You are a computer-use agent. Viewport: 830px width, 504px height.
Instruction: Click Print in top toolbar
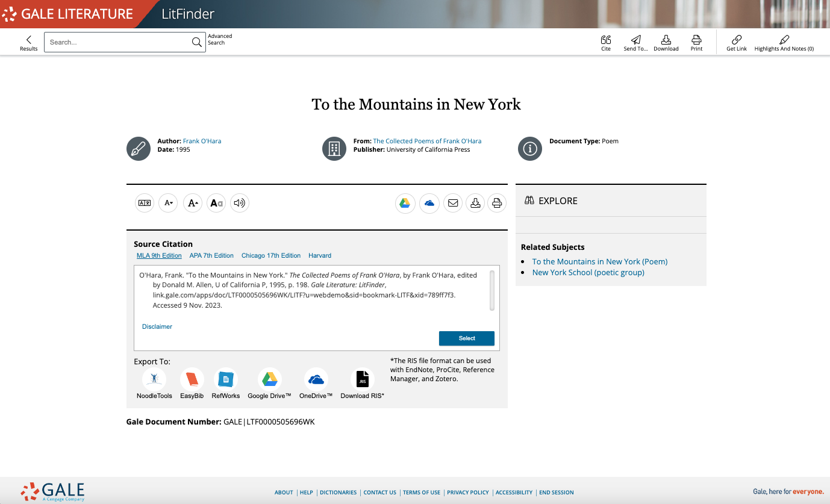tap(696, 43)
